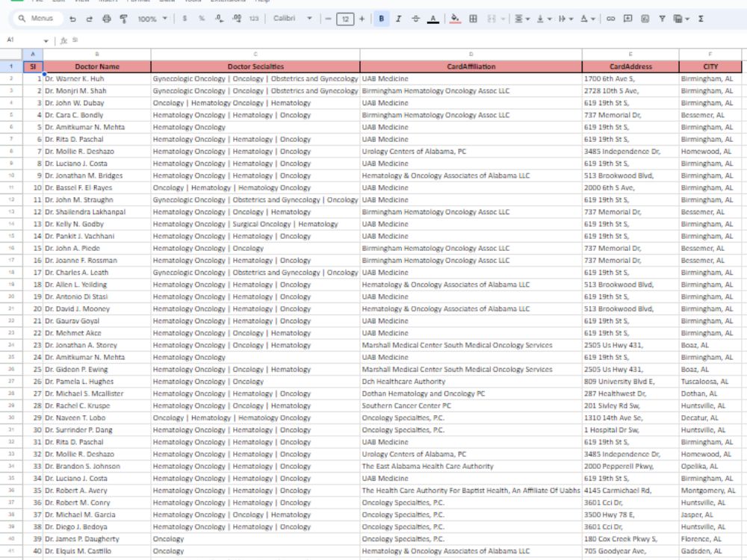Click Increase decimal places icon
Image resolution: width=747 pixels, height=560 pixels.
click(x=237, y=19)
